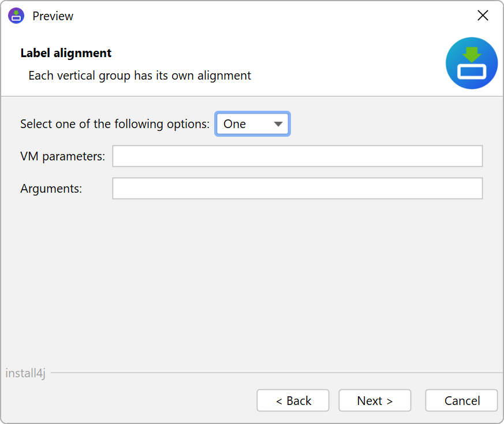504x424 pixels.
Task: Close the Preview dialog window
Action: click(x=483, y=16)
